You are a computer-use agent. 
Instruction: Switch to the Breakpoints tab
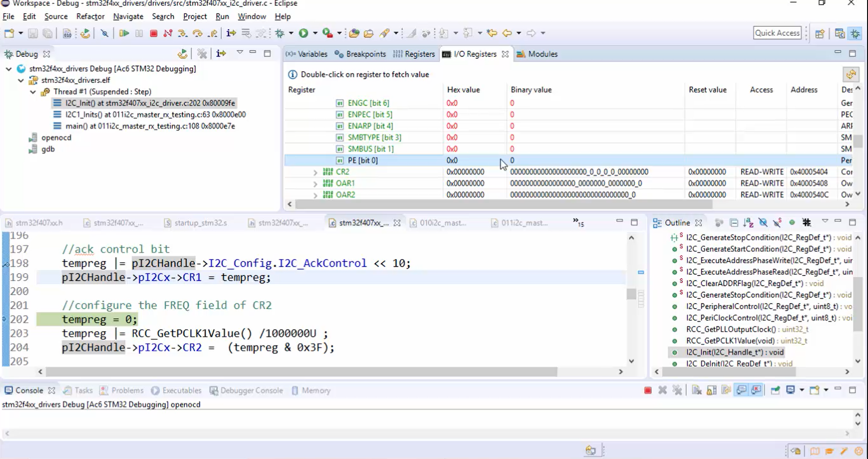click(360, 54)
